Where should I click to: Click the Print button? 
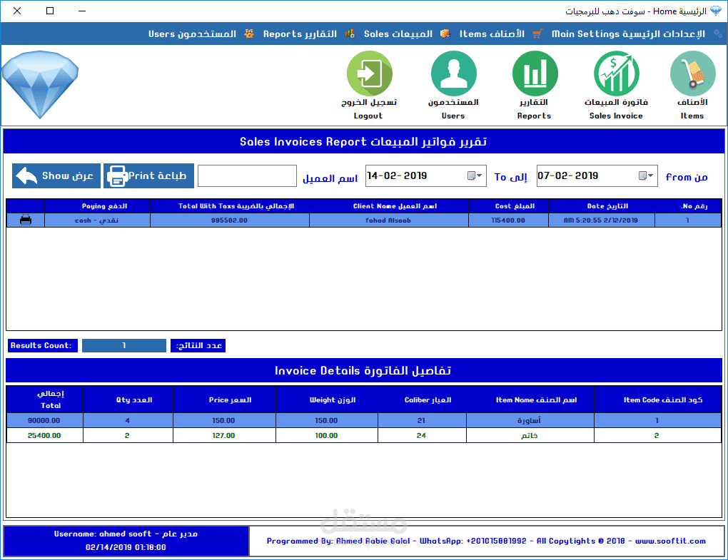[x=148, y=175]
